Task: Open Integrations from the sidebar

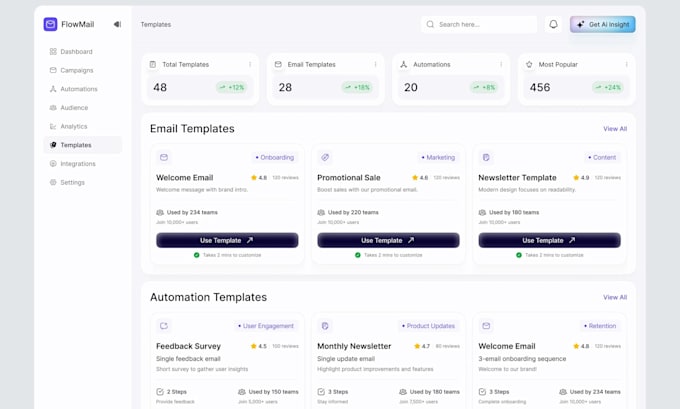Action: 82,164
